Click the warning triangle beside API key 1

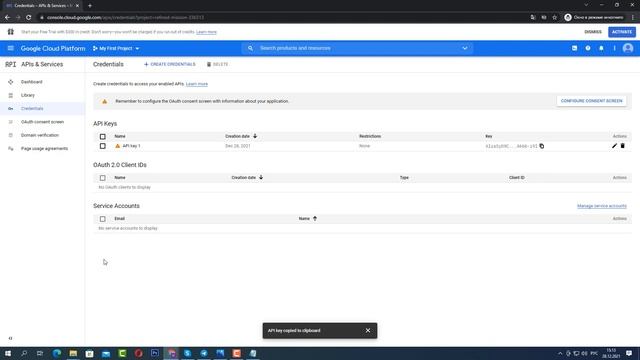tap(118, 146)
